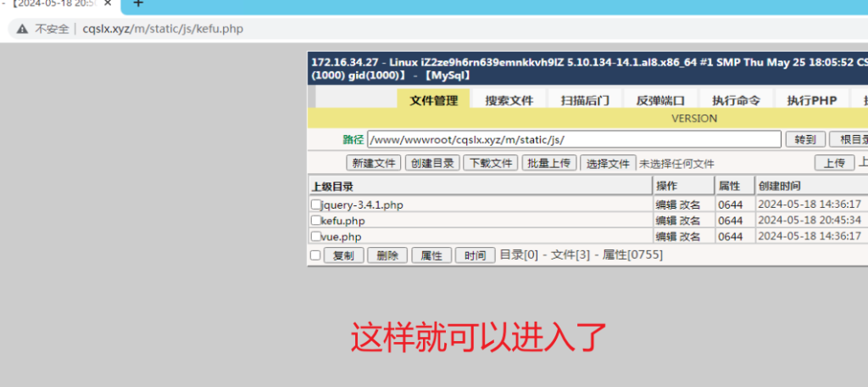Open the 上级目录 parent directory link
Viewport: 868px width, 387px height.
click(x=332, y=187)
